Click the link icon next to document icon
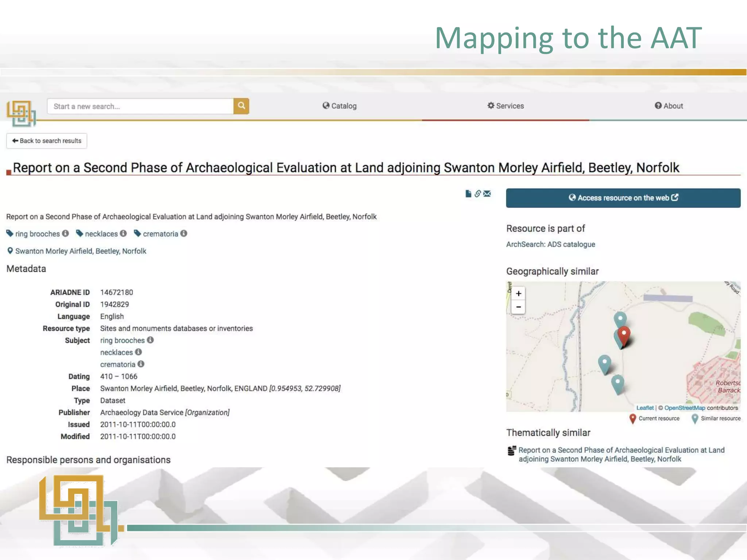 tap(477, 194)
